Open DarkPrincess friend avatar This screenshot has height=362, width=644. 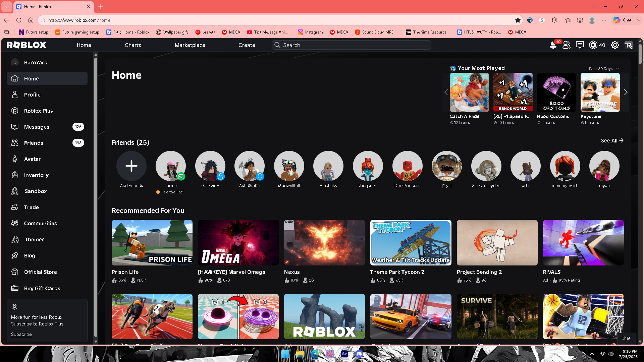pos(407,166)
